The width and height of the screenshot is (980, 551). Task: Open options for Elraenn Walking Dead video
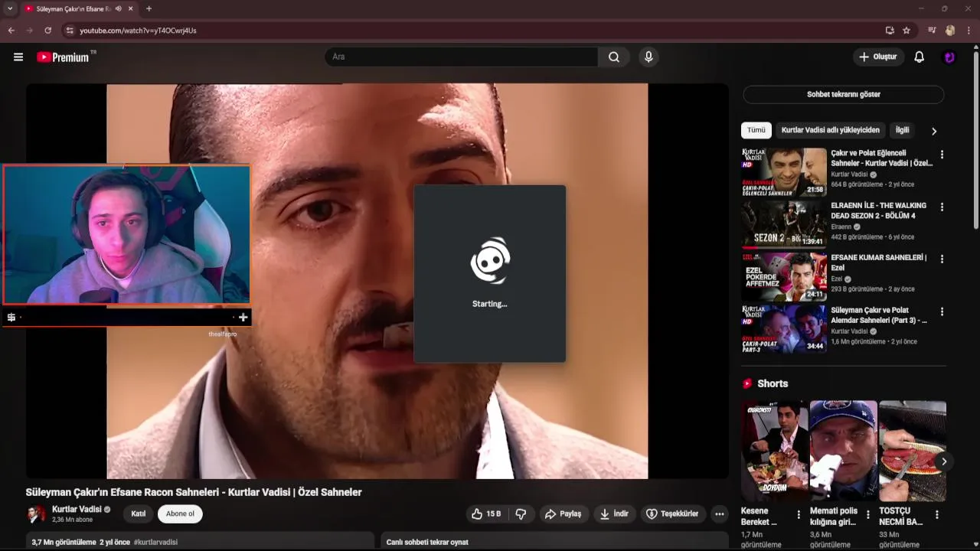(x=942, y=207)
